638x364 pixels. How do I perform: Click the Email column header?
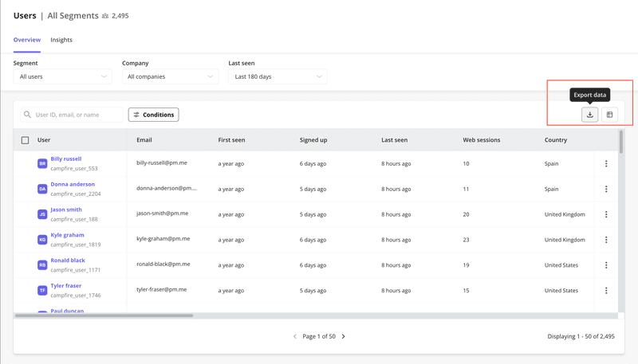coord(144,139)
